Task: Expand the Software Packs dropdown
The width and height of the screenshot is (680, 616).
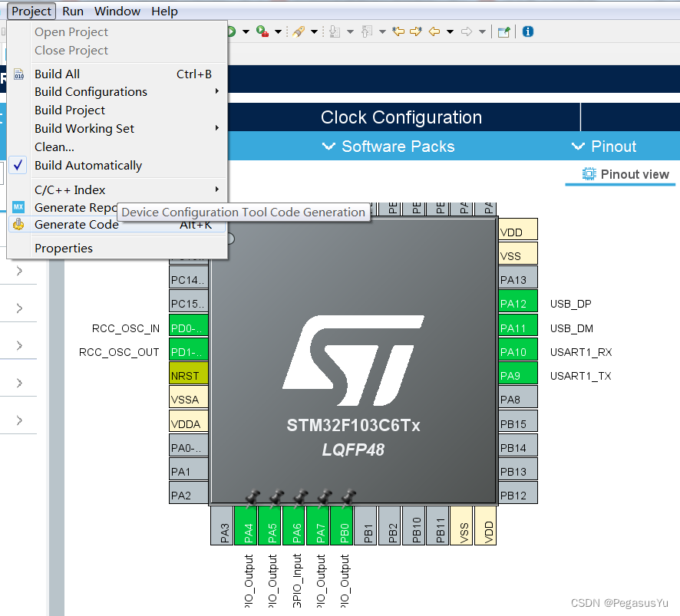Action: (x=388, y=147)
